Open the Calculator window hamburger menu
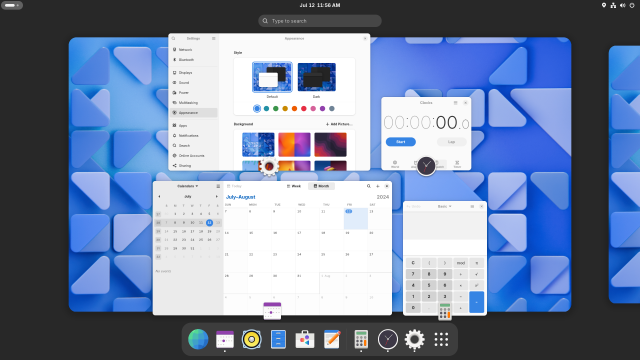Image resolution: width=640 pixels, height=360 pixels. coord(472,207)
